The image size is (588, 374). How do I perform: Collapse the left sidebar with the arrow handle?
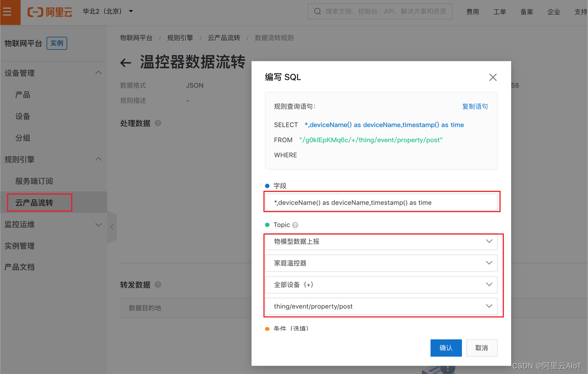[112, 227]
